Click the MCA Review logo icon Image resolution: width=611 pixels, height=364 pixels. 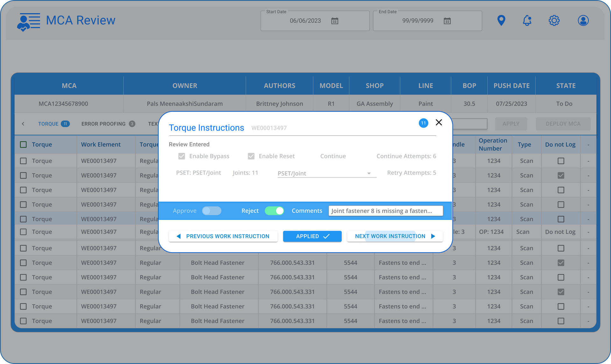pyautogui.click(x=29, y=22)
